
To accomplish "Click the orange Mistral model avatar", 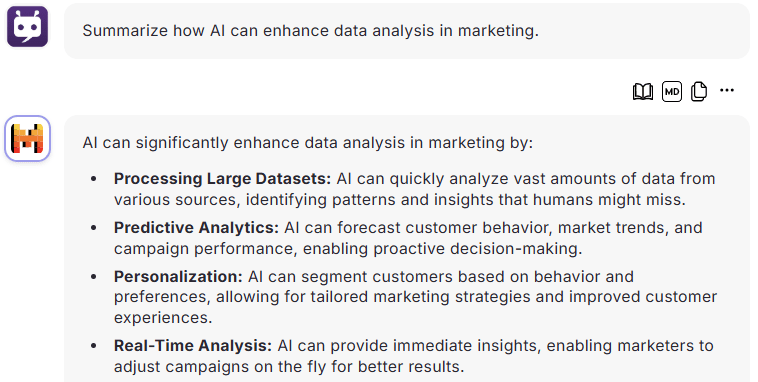I will [28, 138].
